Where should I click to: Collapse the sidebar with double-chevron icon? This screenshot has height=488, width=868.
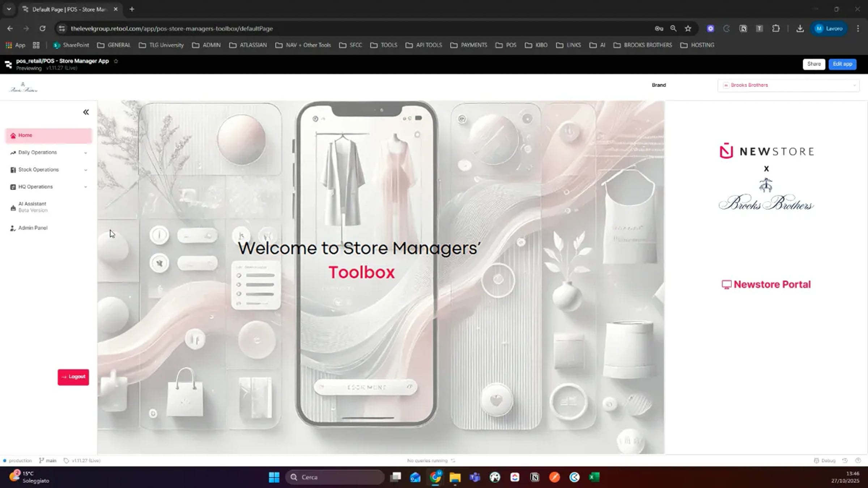click(x=86, y=112)
